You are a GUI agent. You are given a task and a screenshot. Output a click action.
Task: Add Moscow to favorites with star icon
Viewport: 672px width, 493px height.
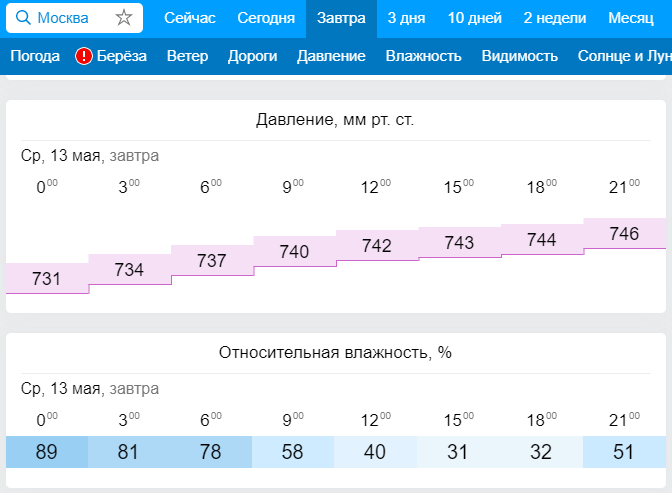[123, 18]
